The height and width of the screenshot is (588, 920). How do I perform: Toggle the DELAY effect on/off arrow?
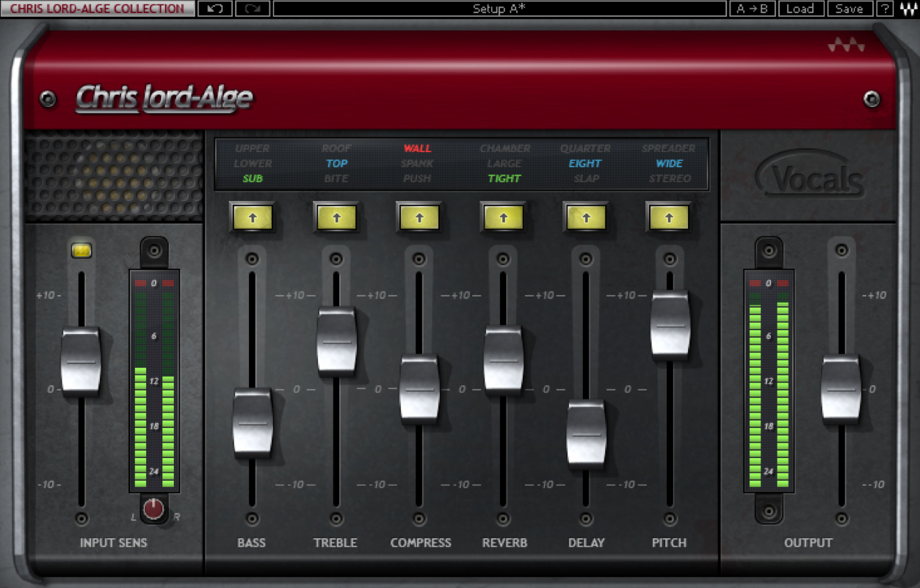pos(586,217)
